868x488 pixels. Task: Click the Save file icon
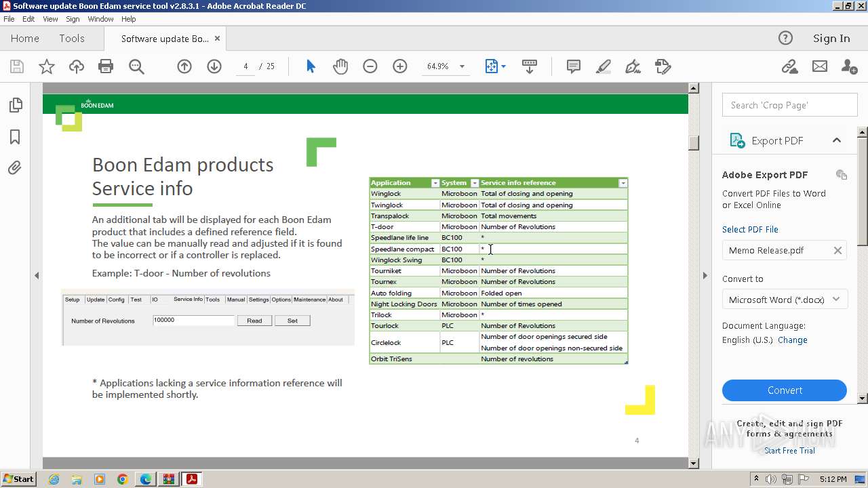17,66
